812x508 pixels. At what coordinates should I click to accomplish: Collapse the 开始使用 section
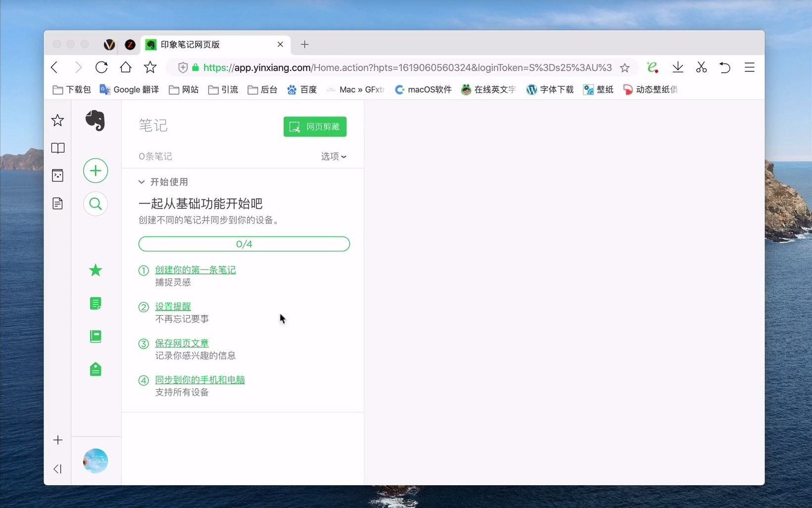coord(142,182)
